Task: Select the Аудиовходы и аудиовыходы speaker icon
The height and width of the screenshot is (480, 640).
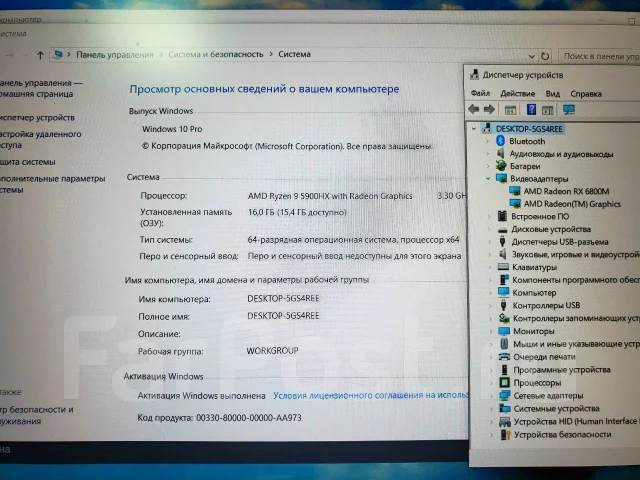Action: point(501,153)
